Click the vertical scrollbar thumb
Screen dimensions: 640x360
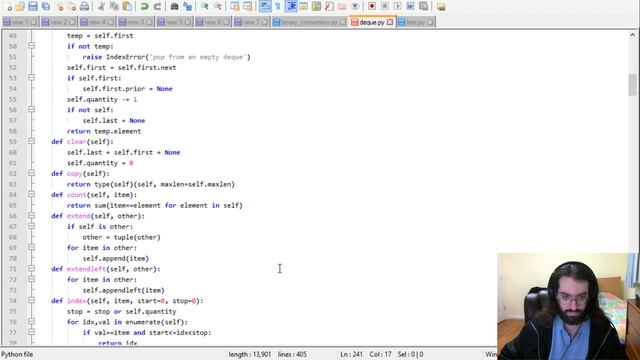pyautogui.click(x=632, y=85)
